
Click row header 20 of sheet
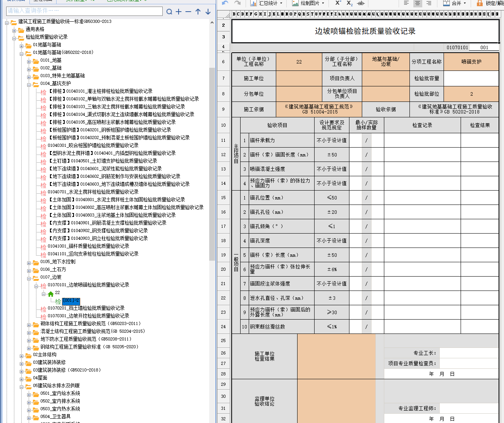pyautogui.click(x=223, y=269)
